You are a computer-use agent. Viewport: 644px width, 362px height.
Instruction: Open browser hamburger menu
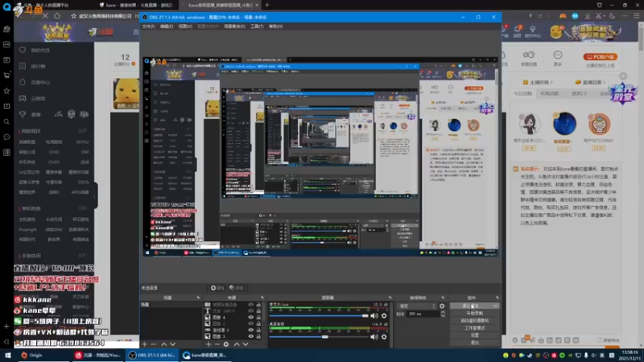pos(636,15)
